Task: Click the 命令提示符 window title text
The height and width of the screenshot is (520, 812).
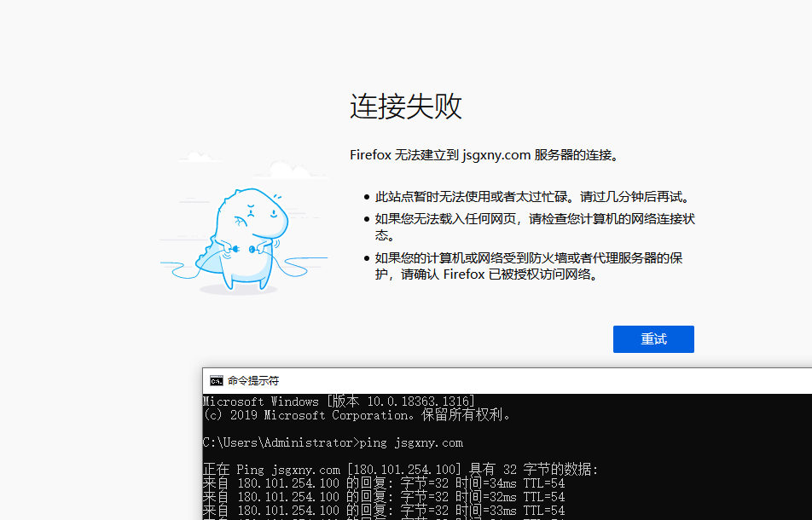Action: 253,381
